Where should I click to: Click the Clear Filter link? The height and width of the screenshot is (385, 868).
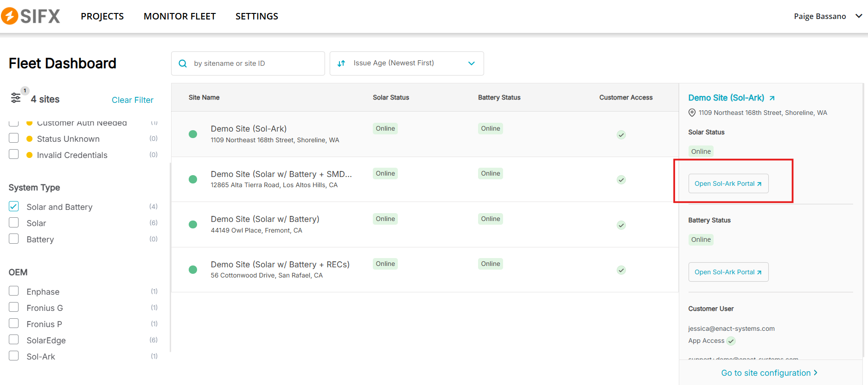(x=132, y=100)
